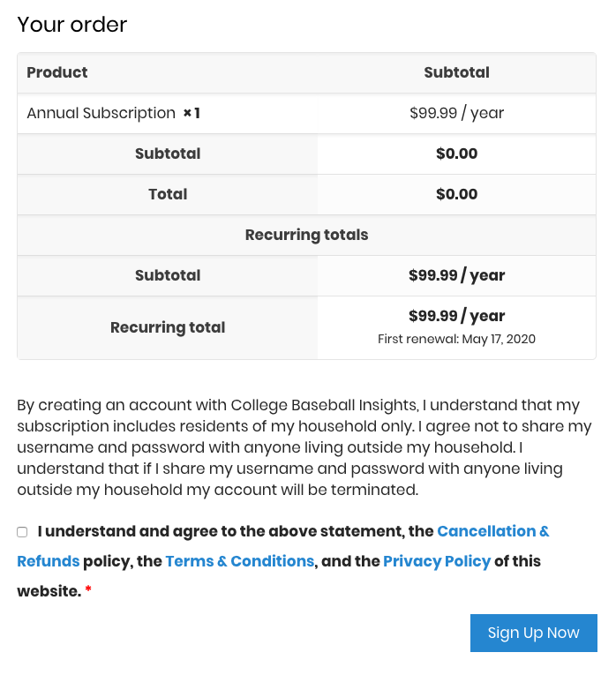Click the Recurring total row label
Screen dimensions: 616x675
168,327
